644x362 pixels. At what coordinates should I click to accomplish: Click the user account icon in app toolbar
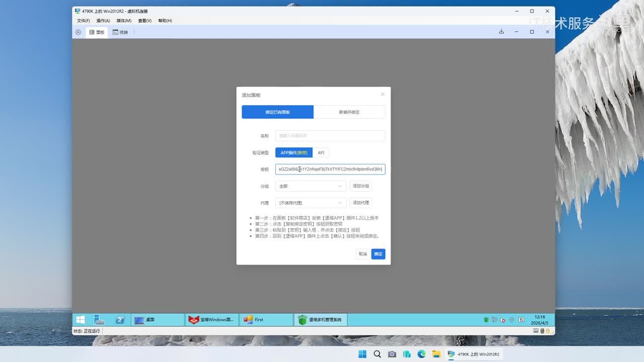(x=78, y=32)
